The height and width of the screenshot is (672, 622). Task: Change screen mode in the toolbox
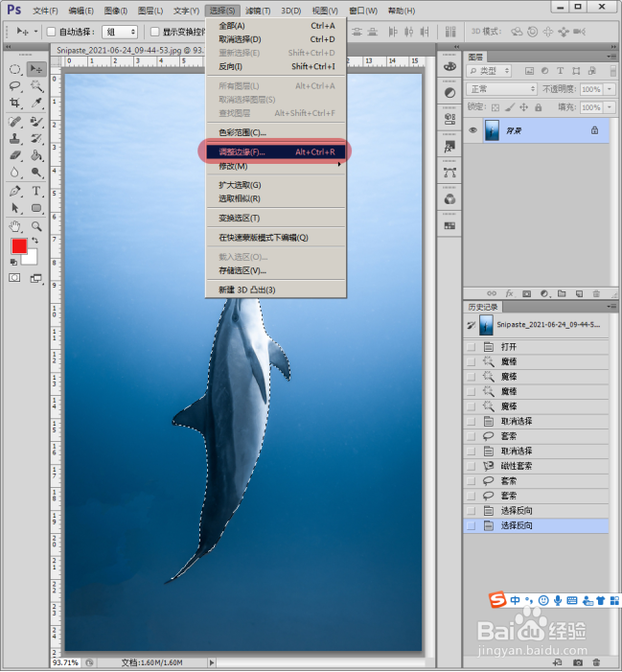pos(36,279)
